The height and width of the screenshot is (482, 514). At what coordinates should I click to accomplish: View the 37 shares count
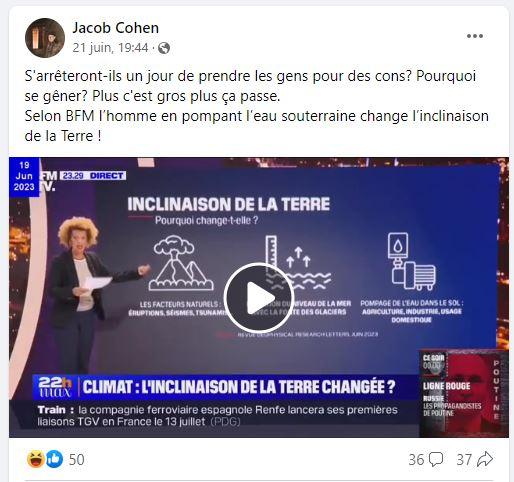[x=464, y=460]
